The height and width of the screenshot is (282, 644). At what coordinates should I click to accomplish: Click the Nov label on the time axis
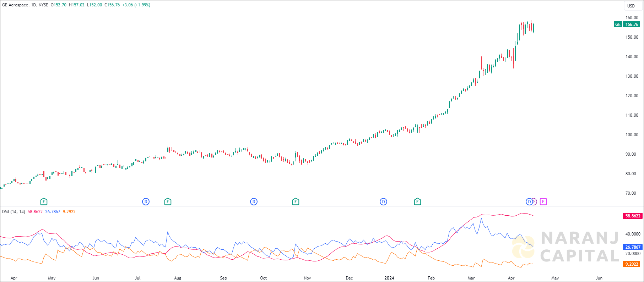pyautogui.click(x=307, y=278)
